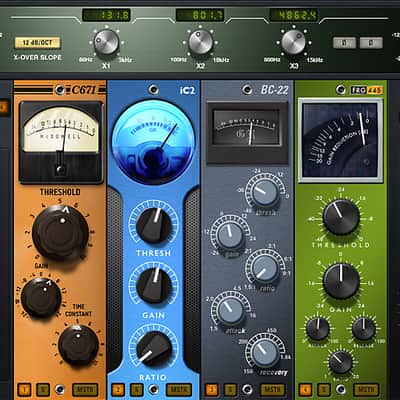Open the FRG 445 module selector button

[340, 89]
